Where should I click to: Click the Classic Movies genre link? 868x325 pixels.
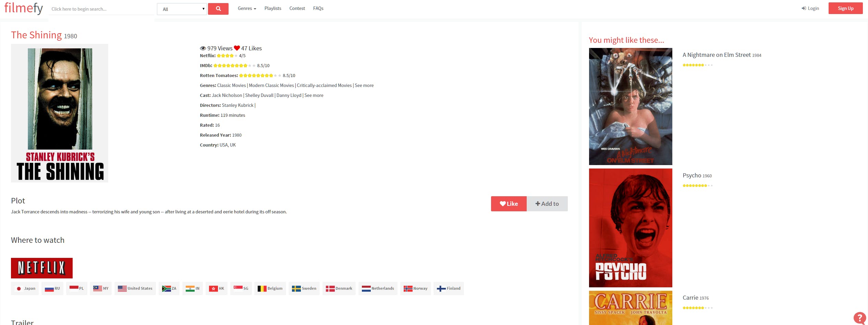click(x=232, y=85)
